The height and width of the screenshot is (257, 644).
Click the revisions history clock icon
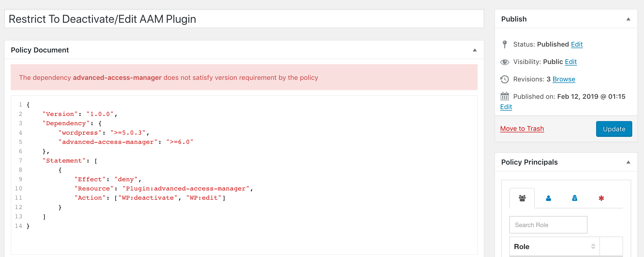click(x=505, y=79)
